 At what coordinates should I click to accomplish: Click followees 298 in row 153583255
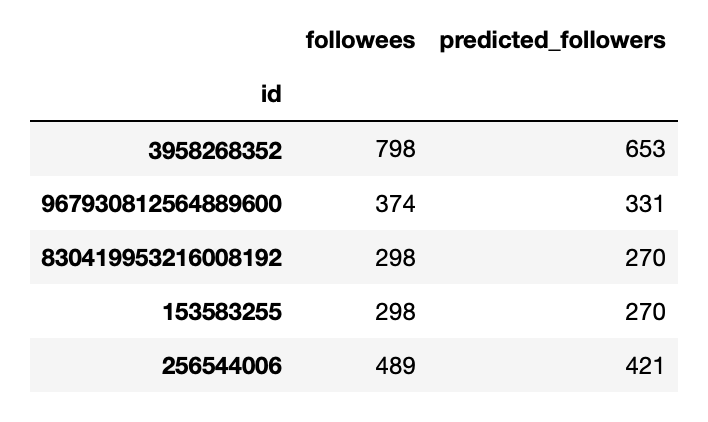pos(396,312)
